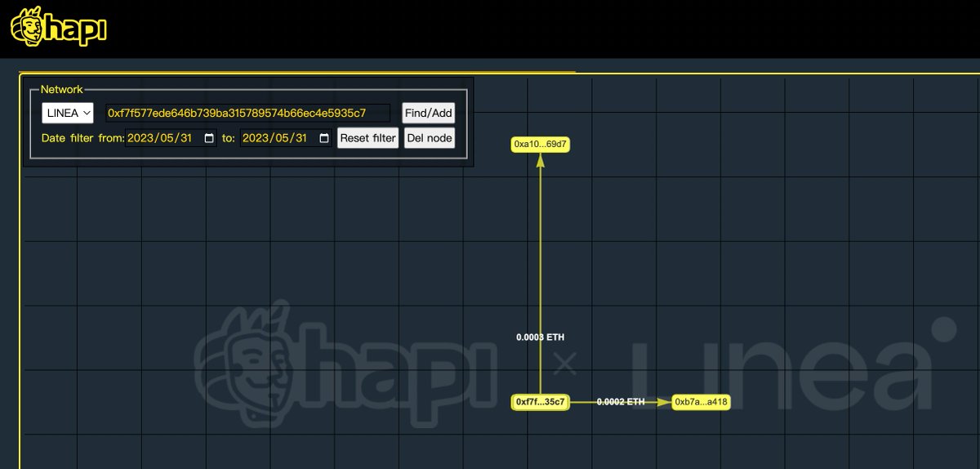The image size is (980, 469).
Task: Click the 0.0002 ETH edge label
Action: point(621,402)
